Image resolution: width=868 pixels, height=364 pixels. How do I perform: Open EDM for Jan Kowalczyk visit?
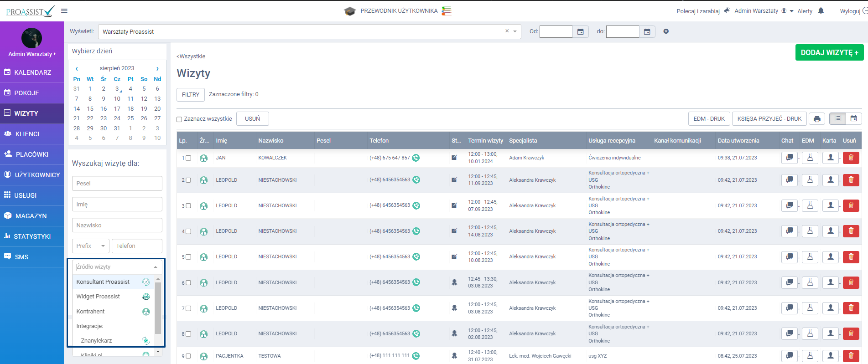point(810,158)
